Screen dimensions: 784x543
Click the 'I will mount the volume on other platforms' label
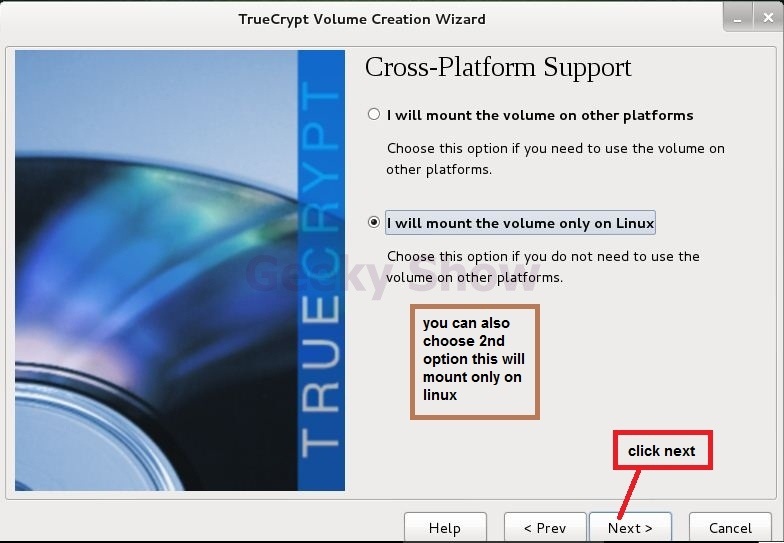coord(540,115)
